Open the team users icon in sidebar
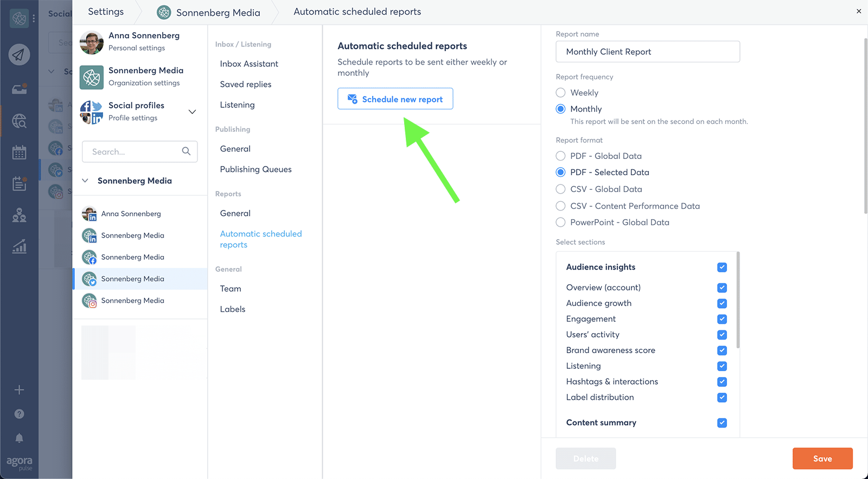868x479 pixels. click(19, 215)
